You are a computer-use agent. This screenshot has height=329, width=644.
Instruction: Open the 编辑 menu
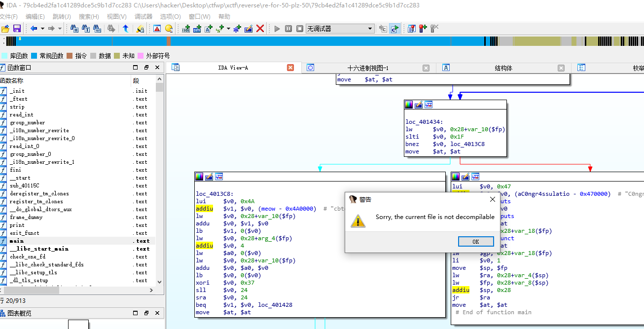[x=35, y=16]
